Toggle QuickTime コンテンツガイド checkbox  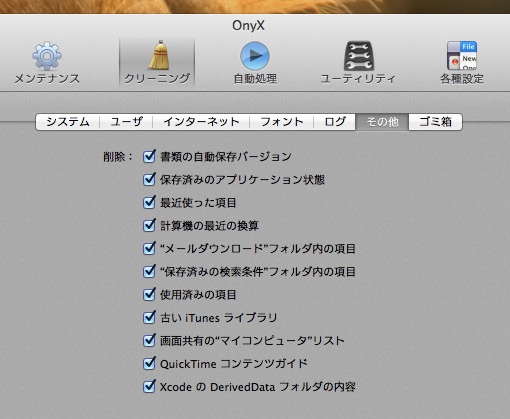149,363
